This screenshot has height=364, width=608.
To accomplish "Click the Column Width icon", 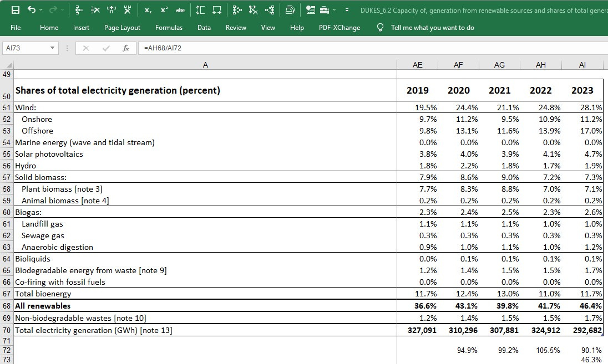I will pos(217,10).
